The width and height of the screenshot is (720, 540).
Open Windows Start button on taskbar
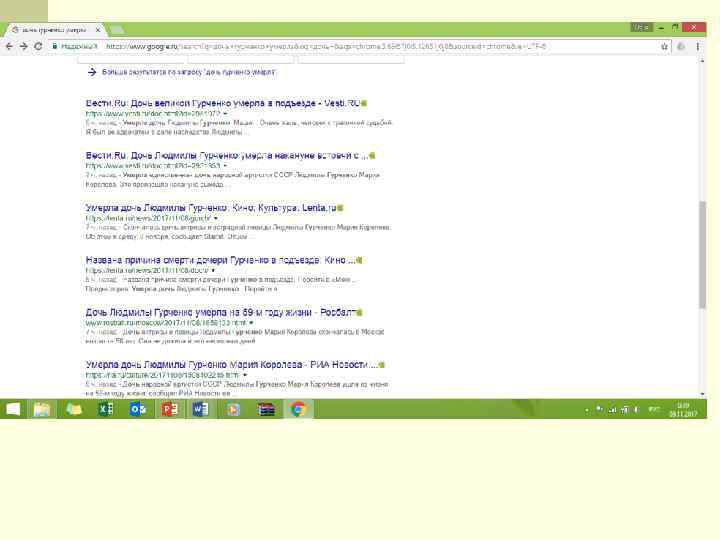(13, 409)
